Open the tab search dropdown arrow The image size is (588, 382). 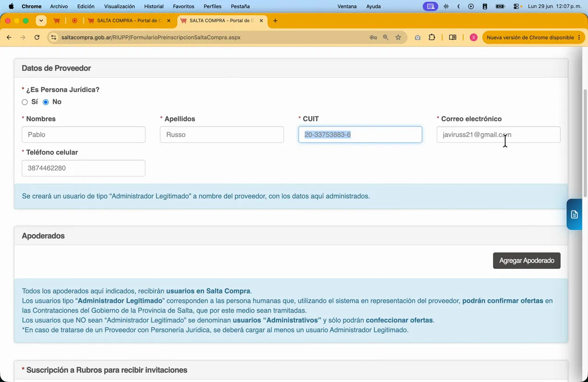(x=41, y=21)
